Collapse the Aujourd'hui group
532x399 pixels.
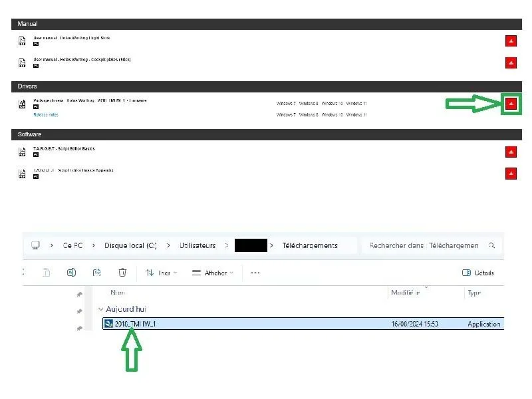click(101, 309)
